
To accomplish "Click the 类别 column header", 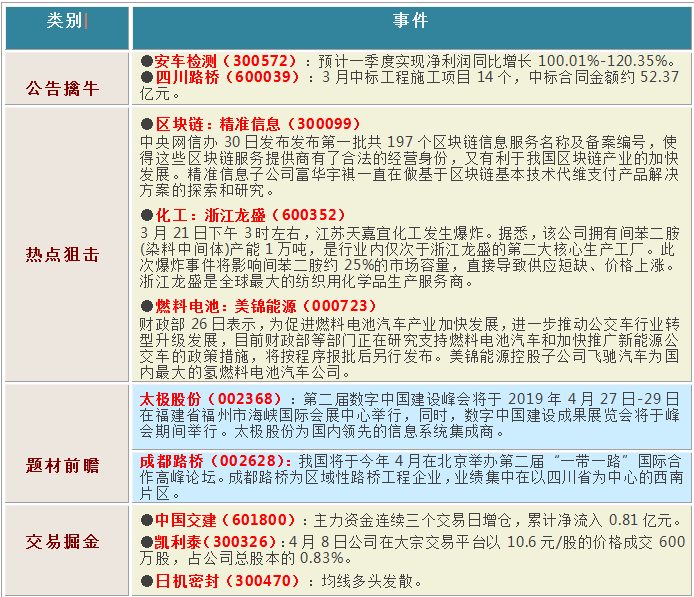I will (67, 27).
